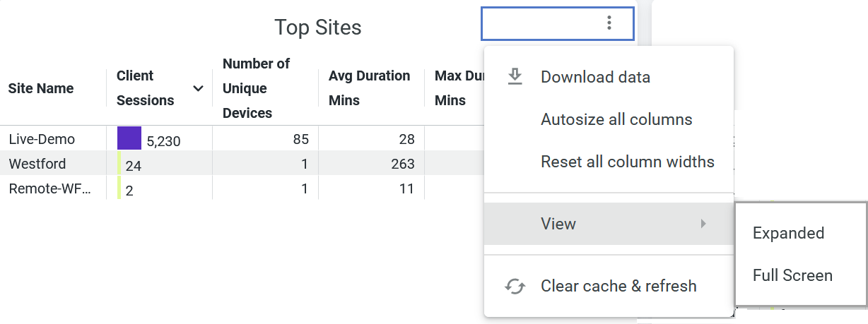Select the Live-Demo site row

42,139
